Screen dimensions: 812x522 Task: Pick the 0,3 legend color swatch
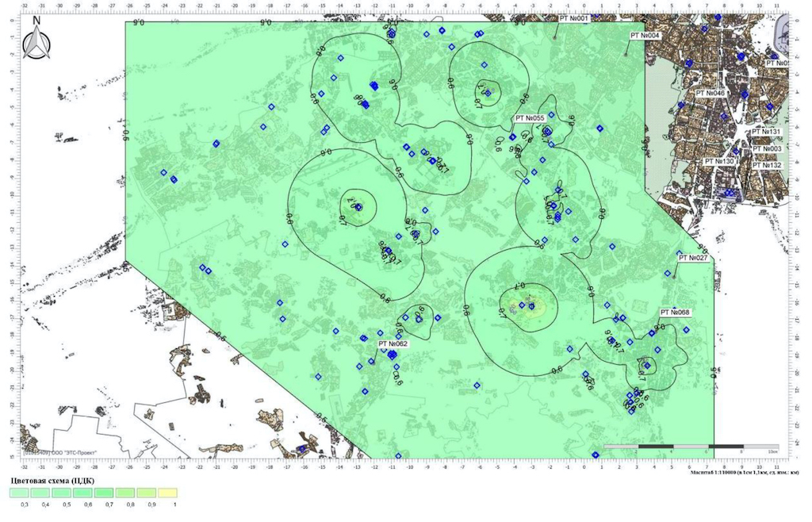pos(21,493)
